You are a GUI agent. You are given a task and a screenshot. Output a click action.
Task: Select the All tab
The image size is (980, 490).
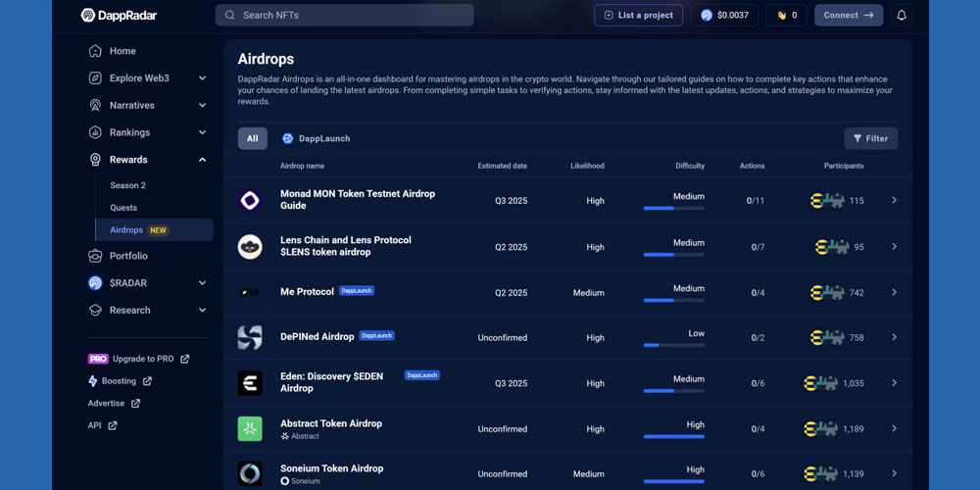(253, 139)
